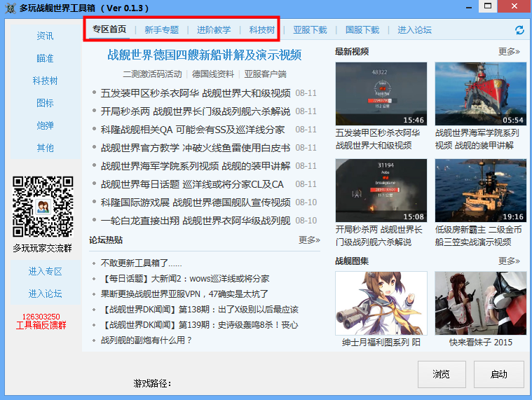Image resolution: width=532 pixels, height=400 pixels.
Task: Open the cosplay photo gallery thumbnail
Action: pyautogui.click(x=481, y=303)
